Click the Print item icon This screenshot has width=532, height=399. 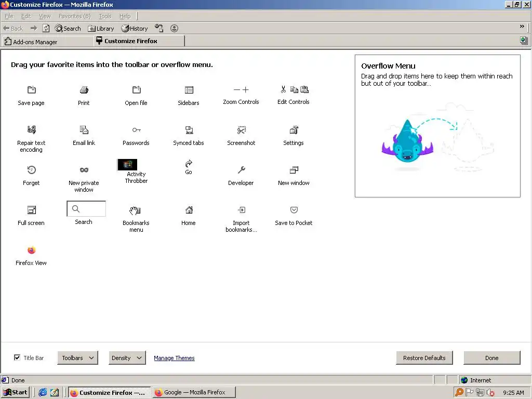coord(84,89)
